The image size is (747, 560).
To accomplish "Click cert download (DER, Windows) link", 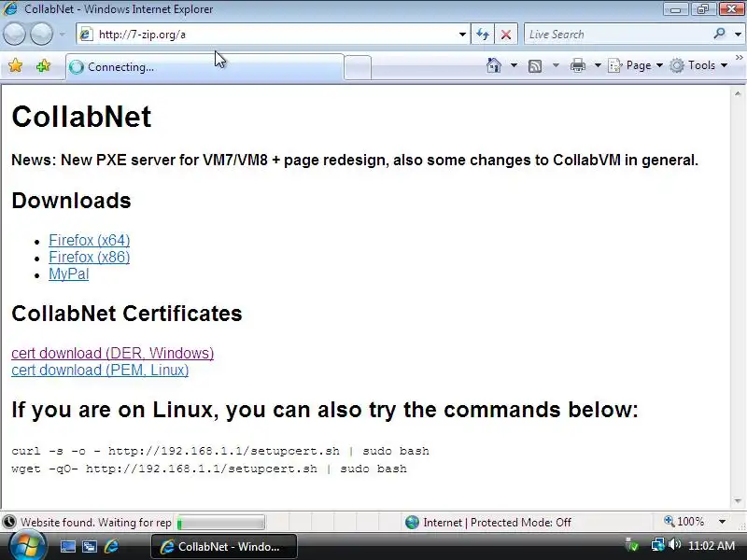I will pyautogui.click(x=112, y=353).
